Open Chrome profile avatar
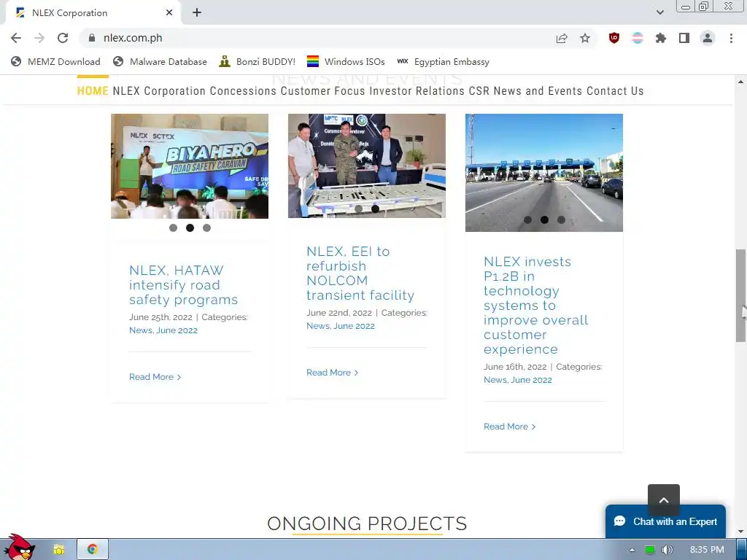This screenshot has width=747, height=560. 708,38
